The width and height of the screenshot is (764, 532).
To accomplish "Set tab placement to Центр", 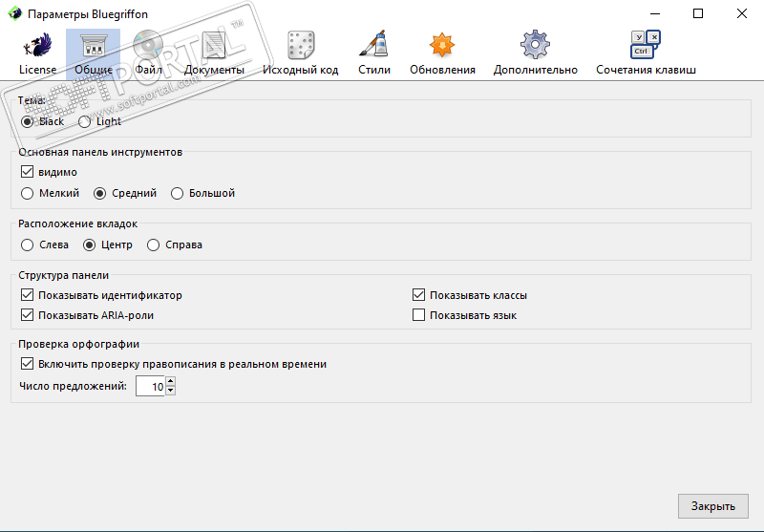I will tap(89, 245).
